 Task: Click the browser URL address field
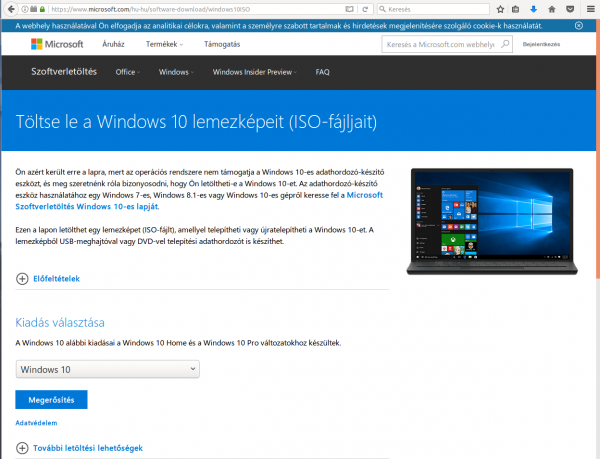[x=195, y=9]
